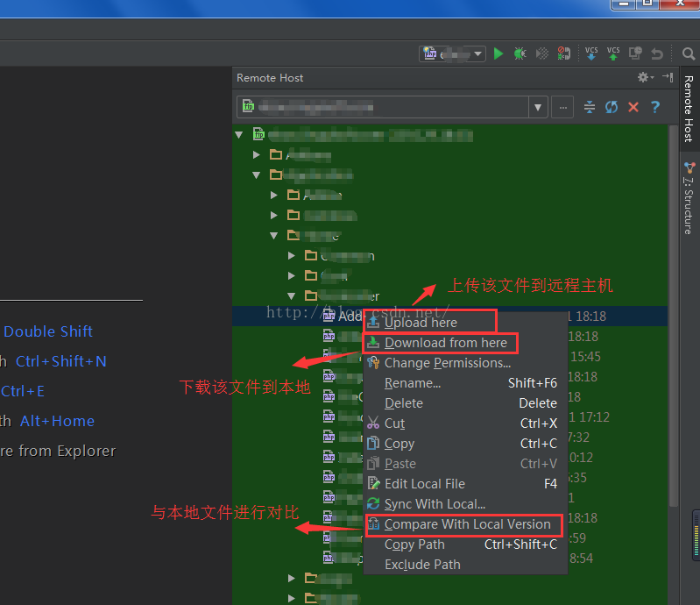700x605 pixels.
Task: Click the Double Shift shortcut hint
Action: point(48,331)
